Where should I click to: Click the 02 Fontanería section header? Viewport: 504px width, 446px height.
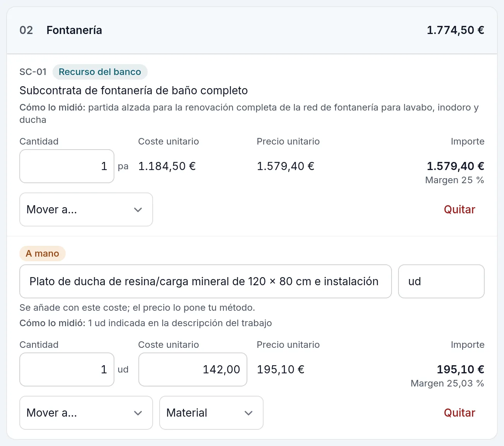[252, 30]
